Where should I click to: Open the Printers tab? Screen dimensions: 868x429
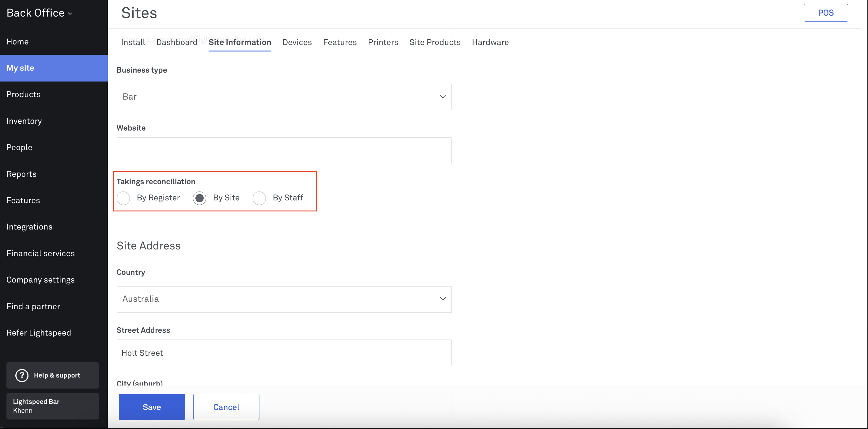383,42
